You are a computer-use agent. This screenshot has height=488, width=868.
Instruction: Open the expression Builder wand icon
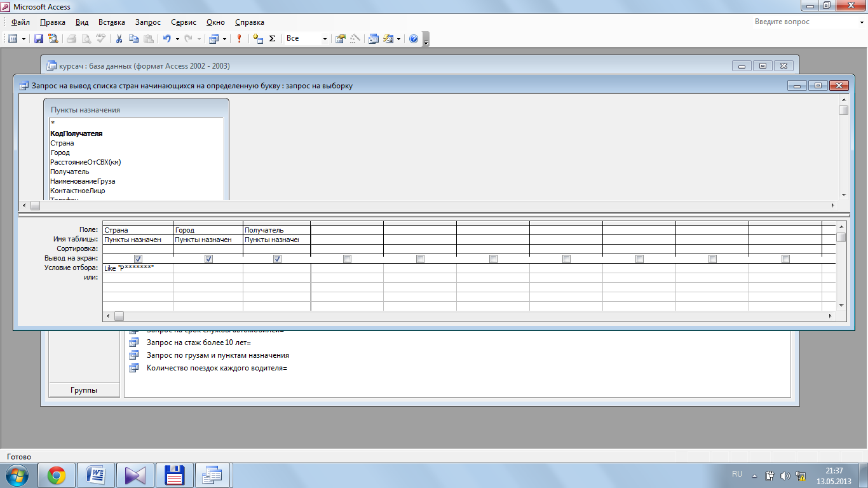(x=355, y=39)
